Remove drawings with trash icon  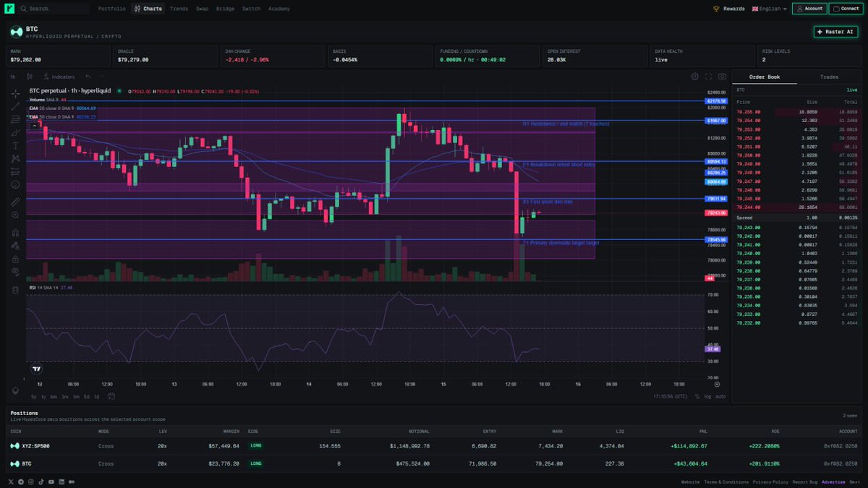pos(15,290)
